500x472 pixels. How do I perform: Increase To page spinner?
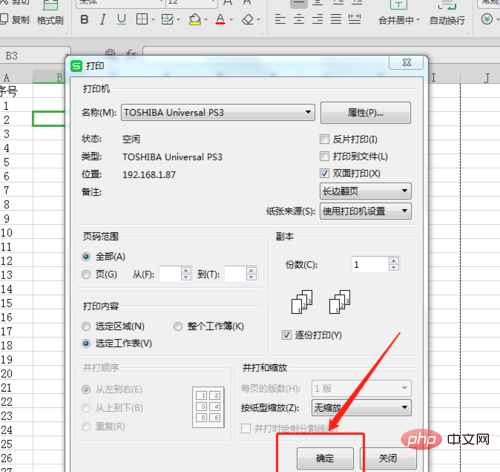point(252,270)
